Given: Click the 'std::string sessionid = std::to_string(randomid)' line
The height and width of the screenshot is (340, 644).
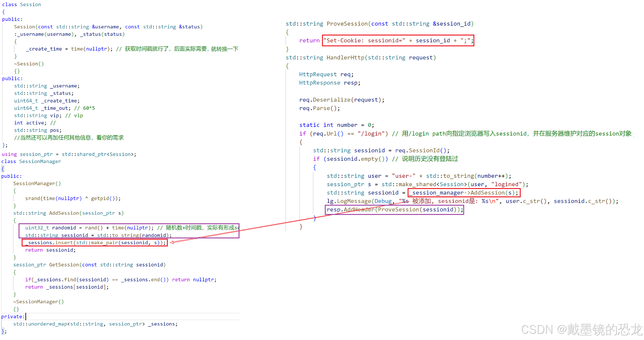Looking at the screenshot, I should (x=98, y=235).
